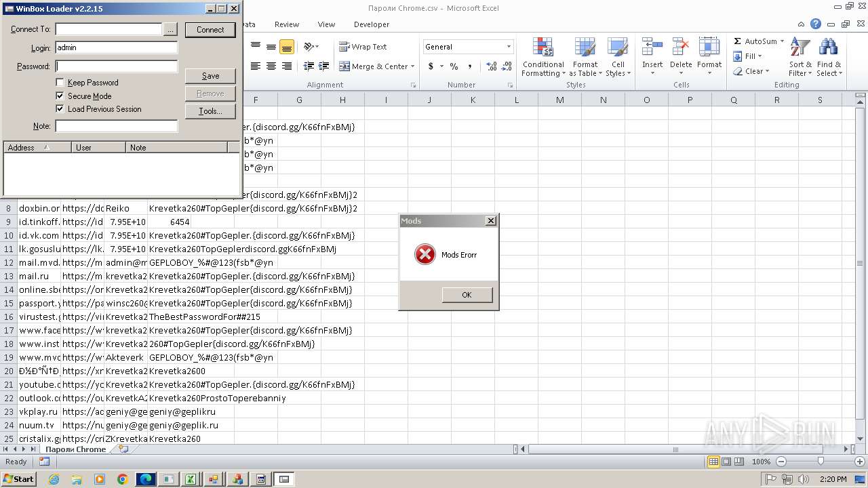Open Fill dropdown

click(x=748, y=56)
